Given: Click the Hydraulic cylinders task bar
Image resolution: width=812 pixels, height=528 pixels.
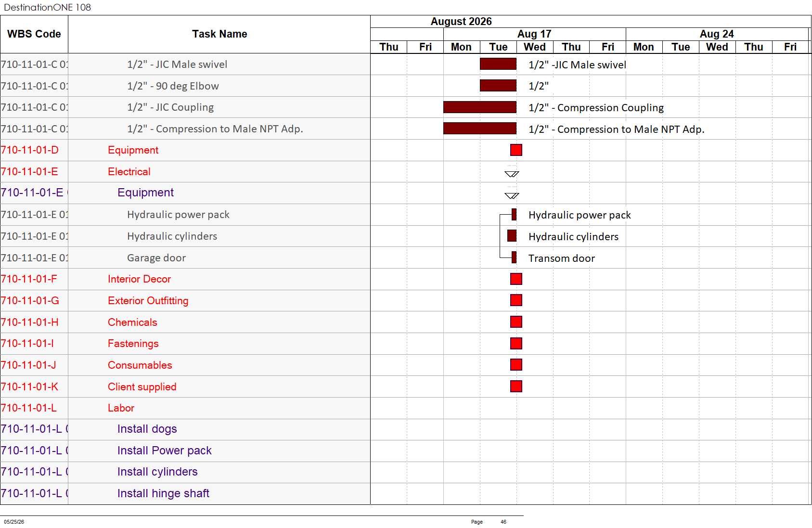Looking at the screenshot, I should [x=512, y=236].
